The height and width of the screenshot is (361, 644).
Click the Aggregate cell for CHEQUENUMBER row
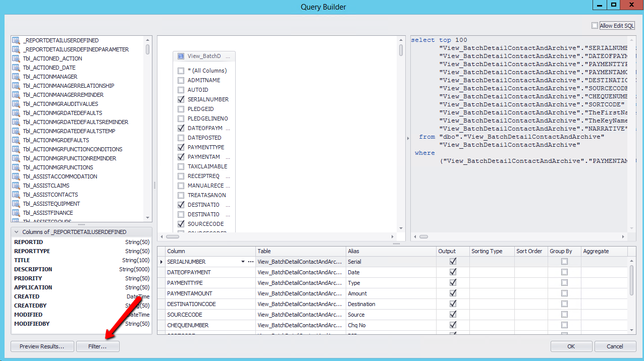click(x=604, y=325)
